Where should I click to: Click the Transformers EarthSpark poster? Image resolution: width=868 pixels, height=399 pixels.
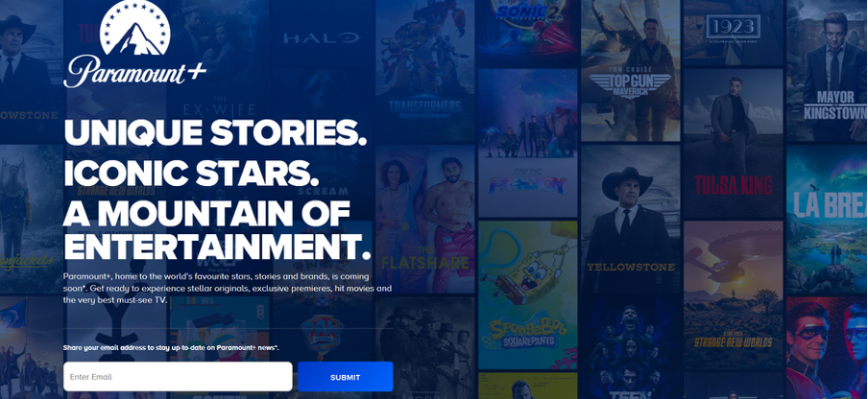coord(425,70)
